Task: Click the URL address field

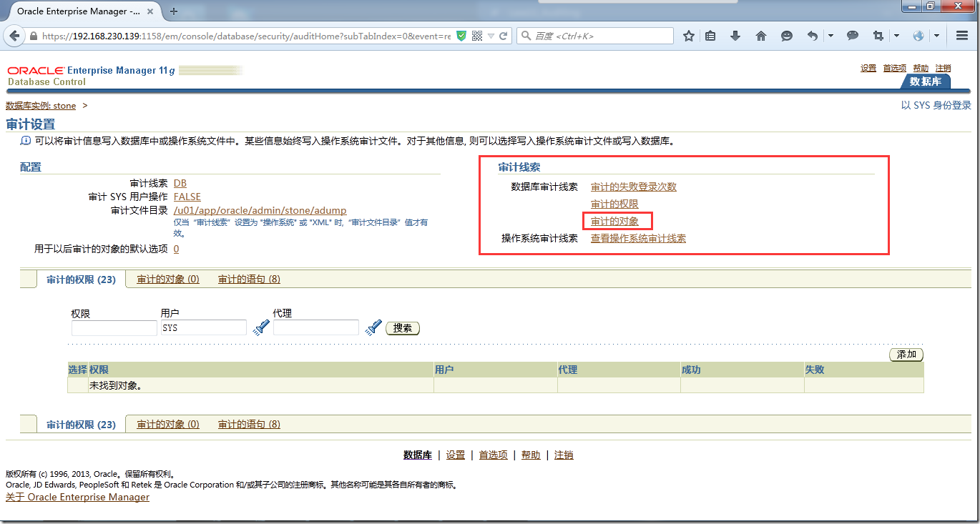Action: pyautogui.click(x=247, y=36)
